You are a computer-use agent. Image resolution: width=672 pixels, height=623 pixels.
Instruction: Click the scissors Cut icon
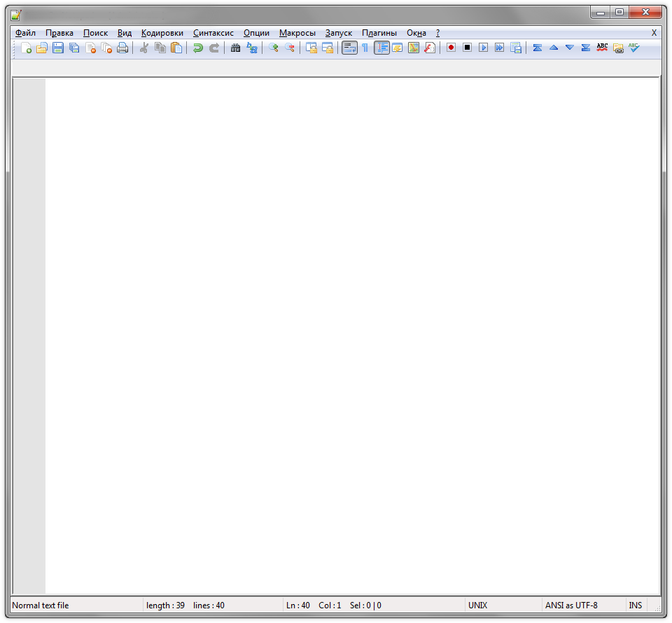pos(143,48)
